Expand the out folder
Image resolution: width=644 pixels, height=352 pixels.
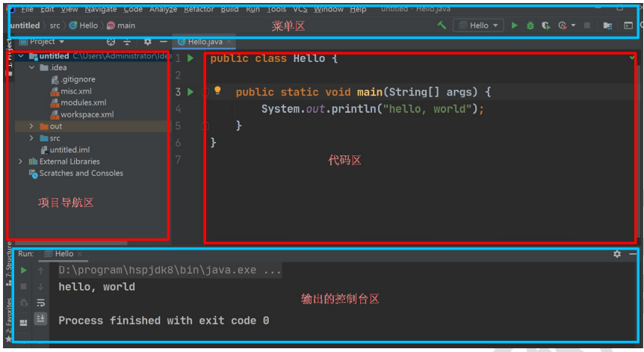point(31,126)
